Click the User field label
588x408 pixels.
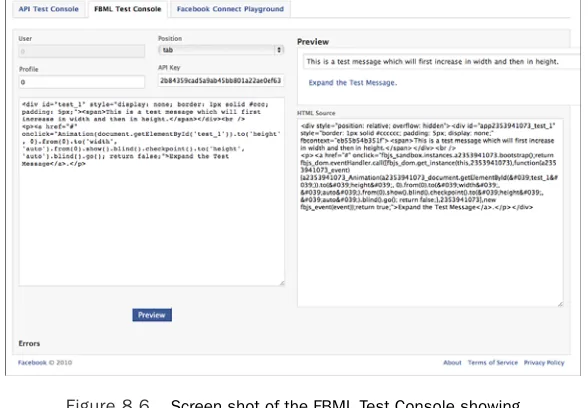(x=25, y=39)
